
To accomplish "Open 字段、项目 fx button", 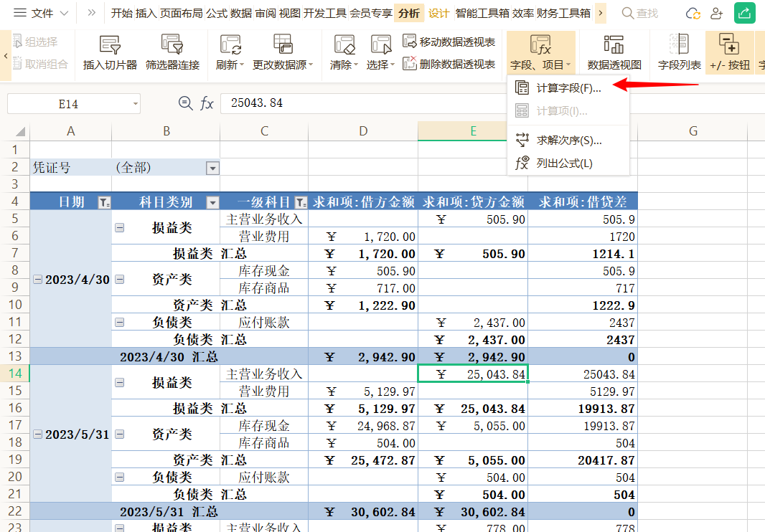I will pyautogui.click(x=540, y=52).
